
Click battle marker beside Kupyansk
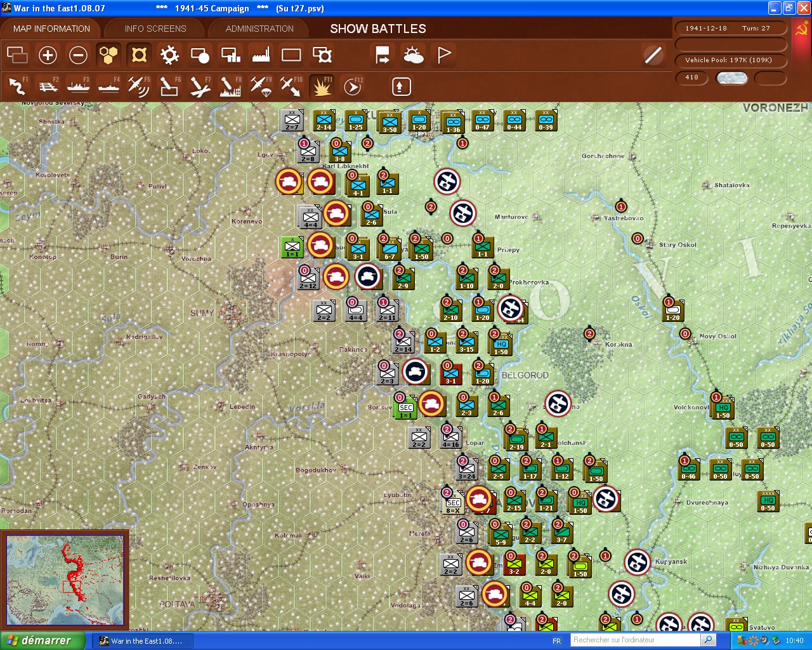click(x=638, y=562)
